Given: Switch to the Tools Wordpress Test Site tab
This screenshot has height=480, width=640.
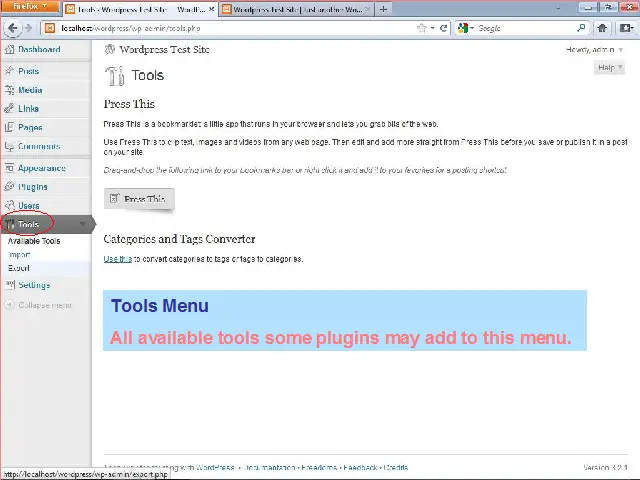Looking at the screenshot, I should tap(141, 9).
